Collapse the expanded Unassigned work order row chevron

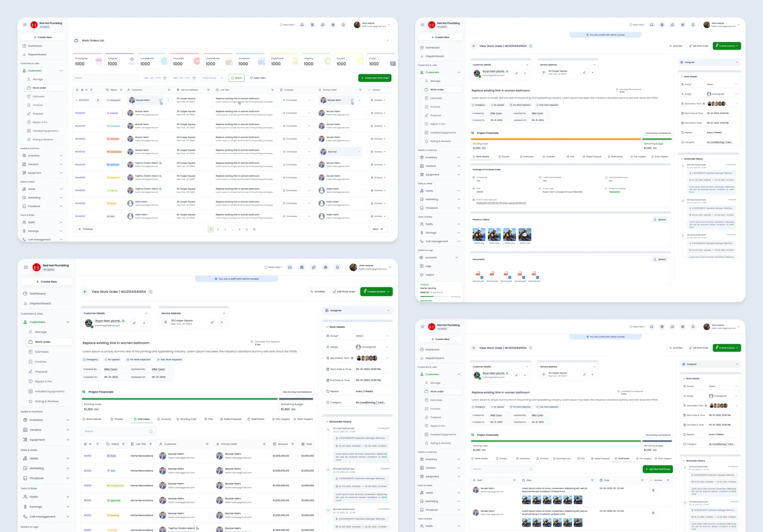click(x=76, y=100)
